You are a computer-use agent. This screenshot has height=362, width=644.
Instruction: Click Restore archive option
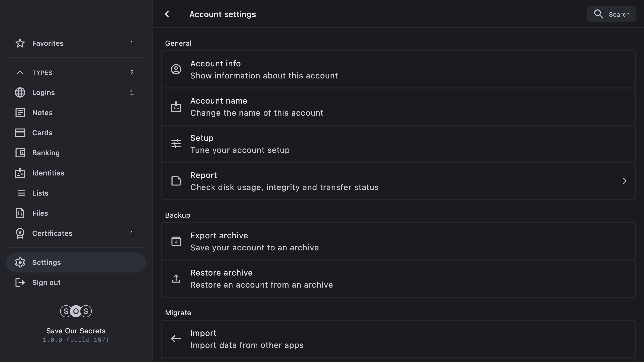click(x=262, y=279)
